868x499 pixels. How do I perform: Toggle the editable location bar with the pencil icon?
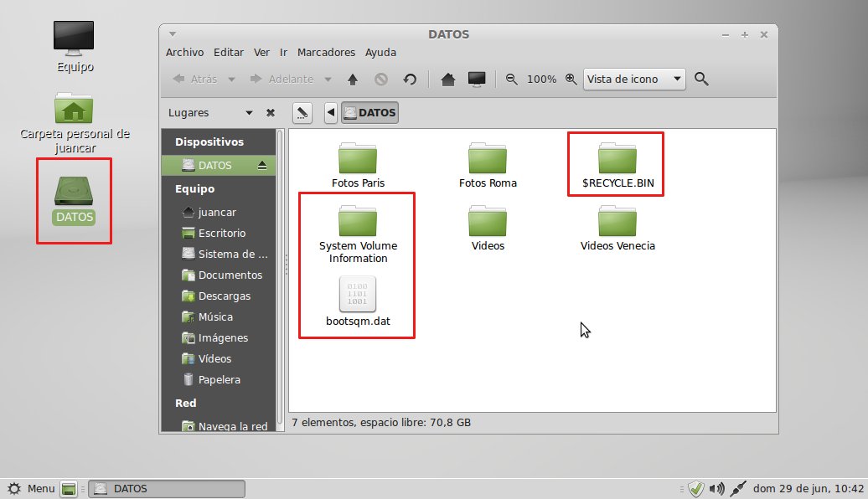[x=302, y=112]
